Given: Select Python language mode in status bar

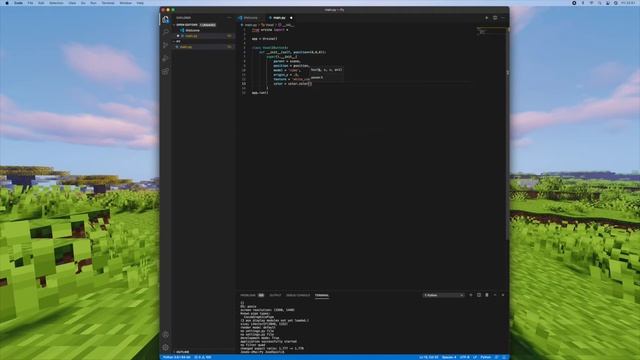Looking at the screenshot, I should pyautogui.click(x=485, y=357).
